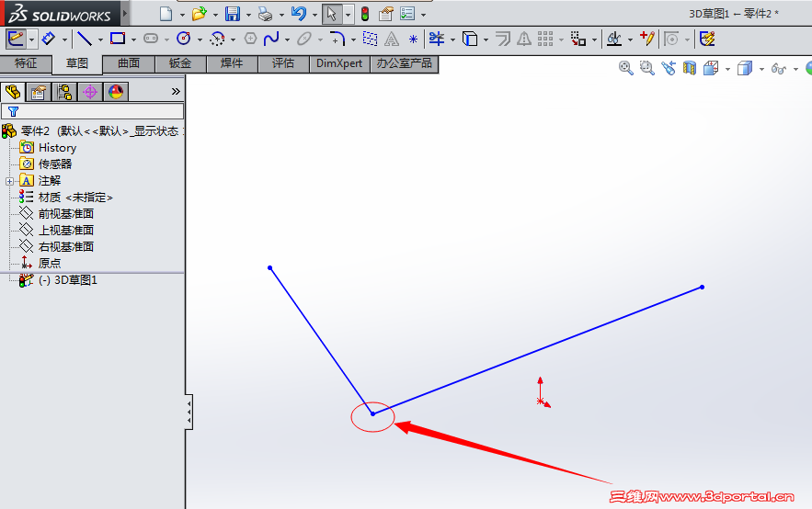Click Display/Delete Relations icon

tap(614, 39)
